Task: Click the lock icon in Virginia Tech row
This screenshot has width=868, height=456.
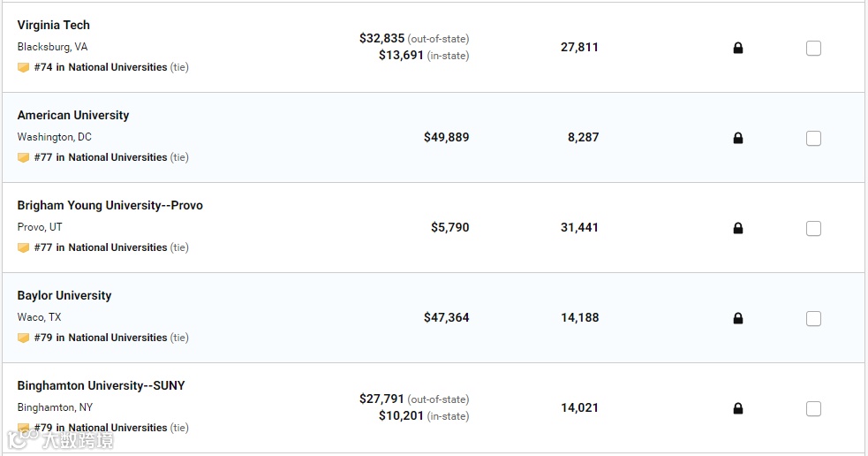Action: point(738,48)
